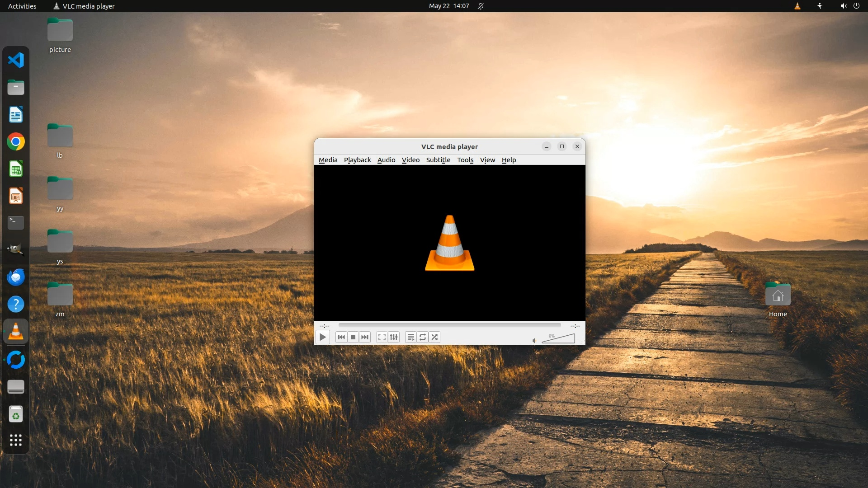868x488 pixels.
Task: Toggle loop repeat mode
Action: coord(423,337)
